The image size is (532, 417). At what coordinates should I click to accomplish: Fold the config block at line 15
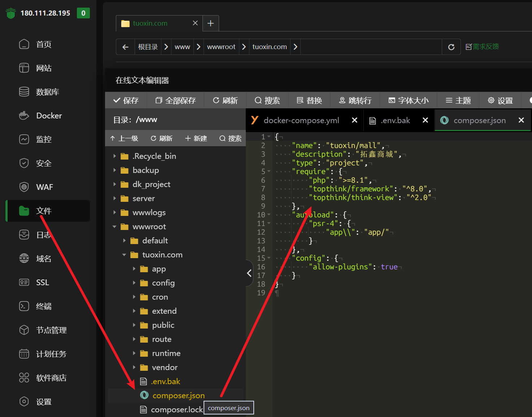point(269,258)
